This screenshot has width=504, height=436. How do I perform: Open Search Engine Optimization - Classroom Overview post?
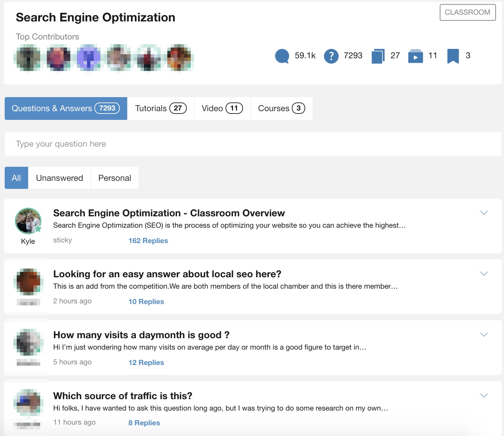169,213
